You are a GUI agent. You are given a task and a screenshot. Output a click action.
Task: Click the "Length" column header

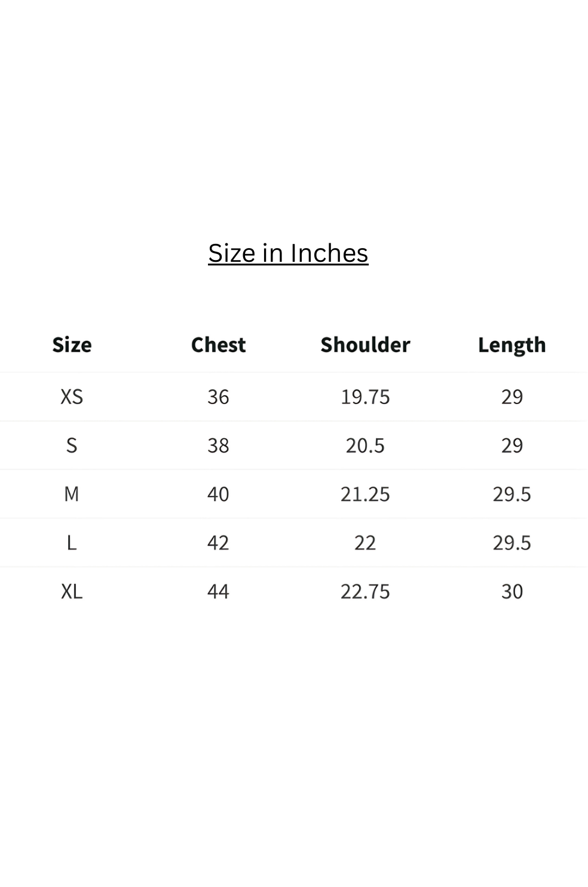click(x=512, y=345)
